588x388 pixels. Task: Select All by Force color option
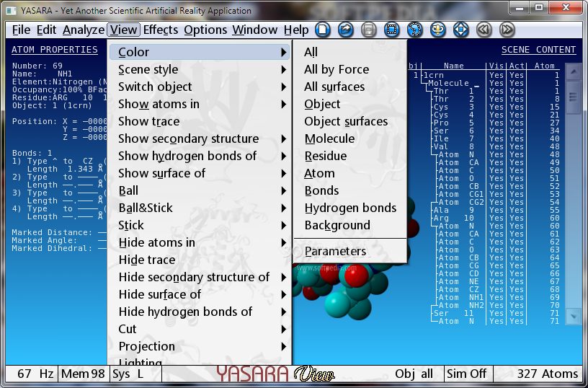[350, 69]
